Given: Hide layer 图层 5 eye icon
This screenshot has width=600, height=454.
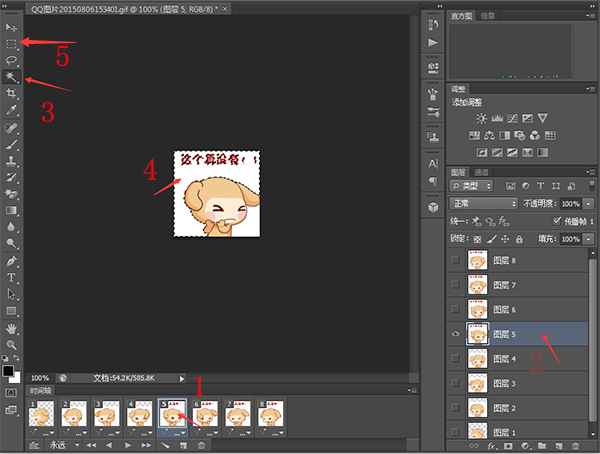Looking at the screenshot, I should coord(455,334).
